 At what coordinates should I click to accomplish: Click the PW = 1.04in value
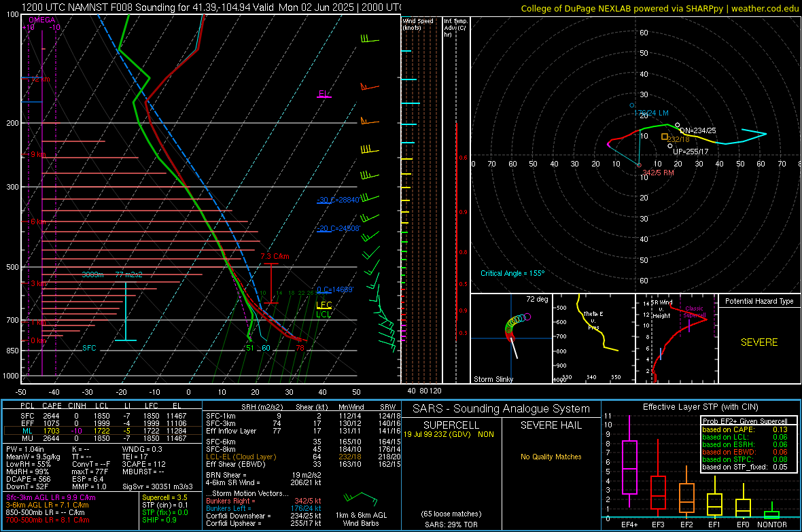click(x=25, y=449)
